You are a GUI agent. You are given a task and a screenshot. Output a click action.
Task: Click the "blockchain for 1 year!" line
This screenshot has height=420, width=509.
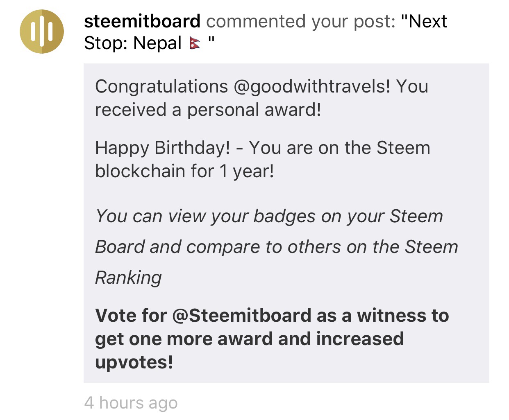tap(184, 171)
